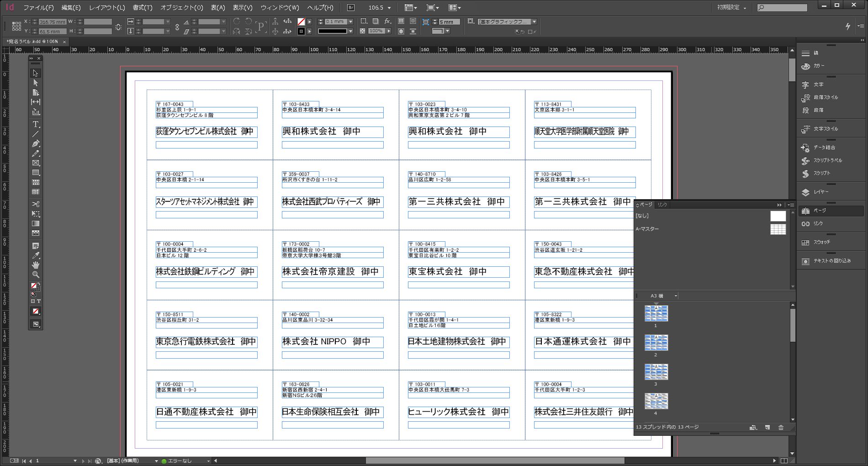Toggle formatting affects text button in toolbox
The width and height of the screenshot is (868, 466).
39,302
